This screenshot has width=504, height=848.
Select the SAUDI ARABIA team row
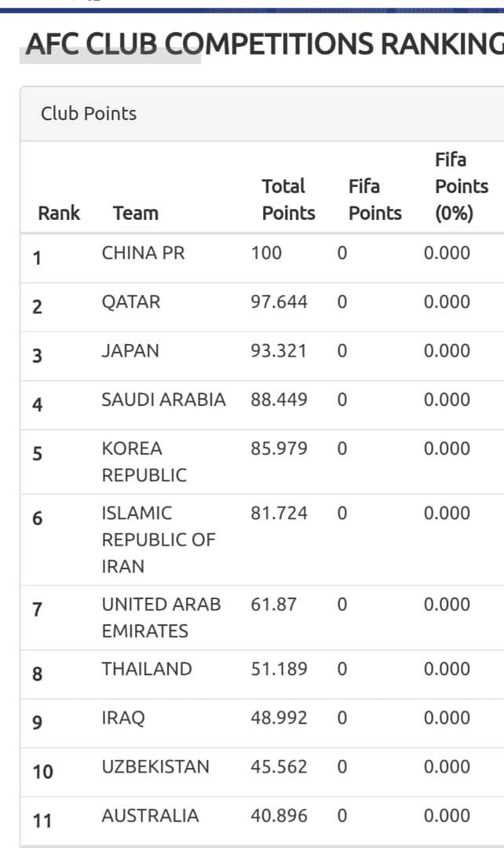(163, 400)
